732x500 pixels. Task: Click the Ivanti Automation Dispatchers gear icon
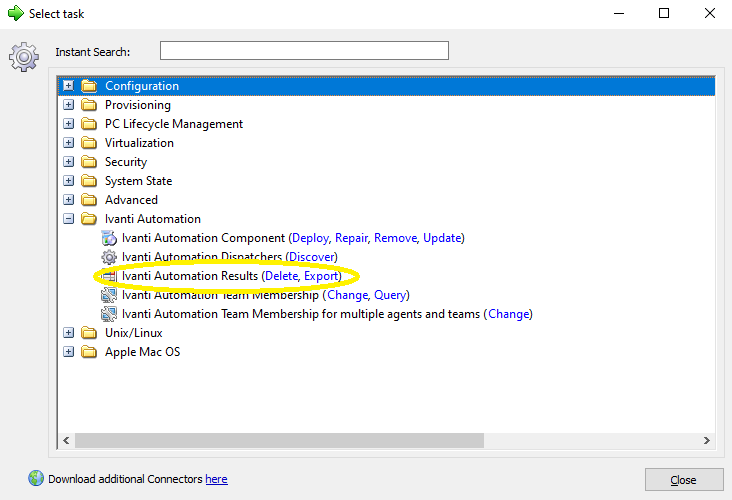pyautogui.click(x=109, y=257)
